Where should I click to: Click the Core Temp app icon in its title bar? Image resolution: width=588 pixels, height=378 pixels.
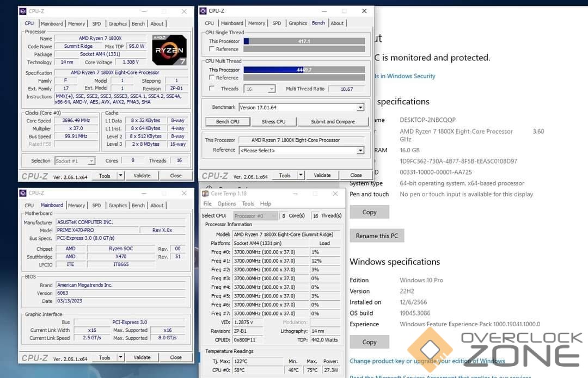[x=205, y=193]
